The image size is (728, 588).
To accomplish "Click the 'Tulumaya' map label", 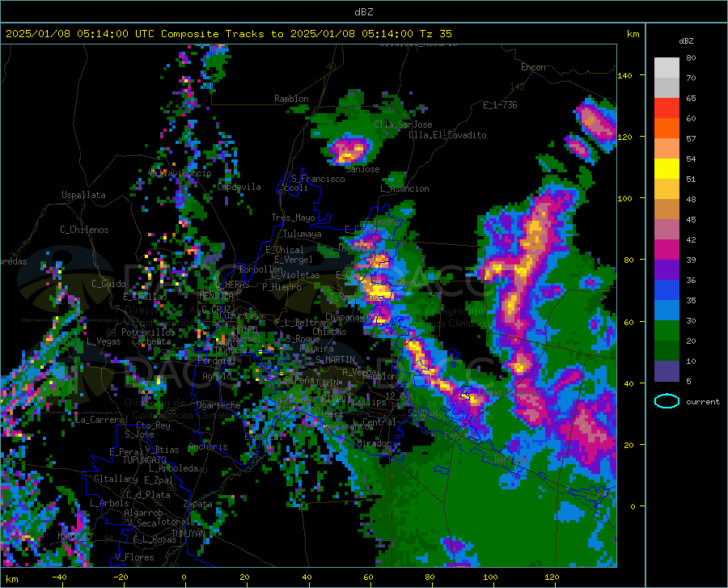I will [x=302, y=234].
